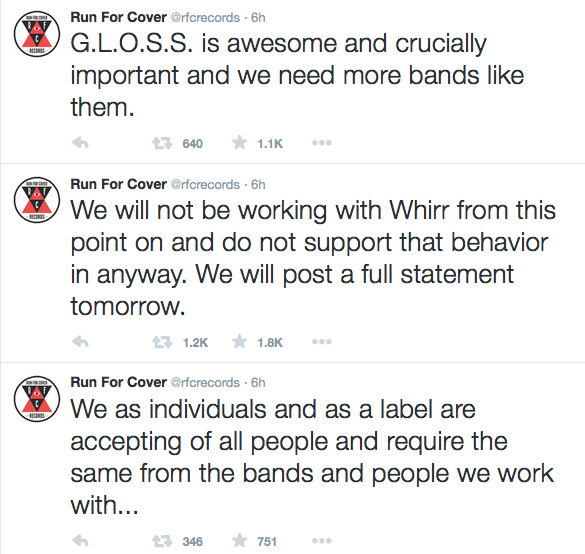Click @rfcrecords handle on the Whirr tweet
Image resolution: width=585 pixels, height=554 pixels.
click(x=205, y=184)
